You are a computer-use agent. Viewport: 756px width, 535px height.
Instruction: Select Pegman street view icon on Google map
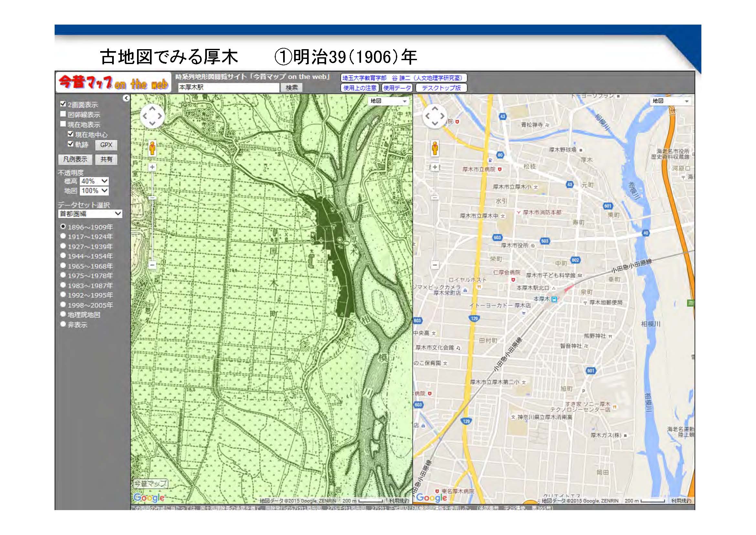pyautogui.click(x=435, y=147)
